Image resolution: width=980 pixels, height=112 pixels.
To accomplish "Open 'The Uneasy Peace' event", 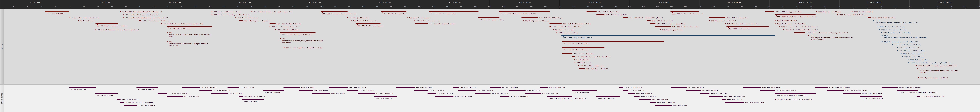I will click(740, 29).
